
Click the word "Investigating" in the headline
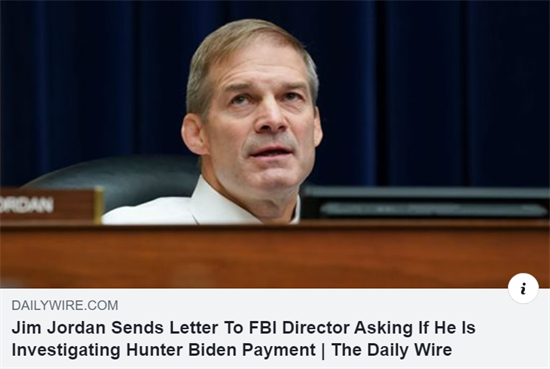click(x=66, y=350)
